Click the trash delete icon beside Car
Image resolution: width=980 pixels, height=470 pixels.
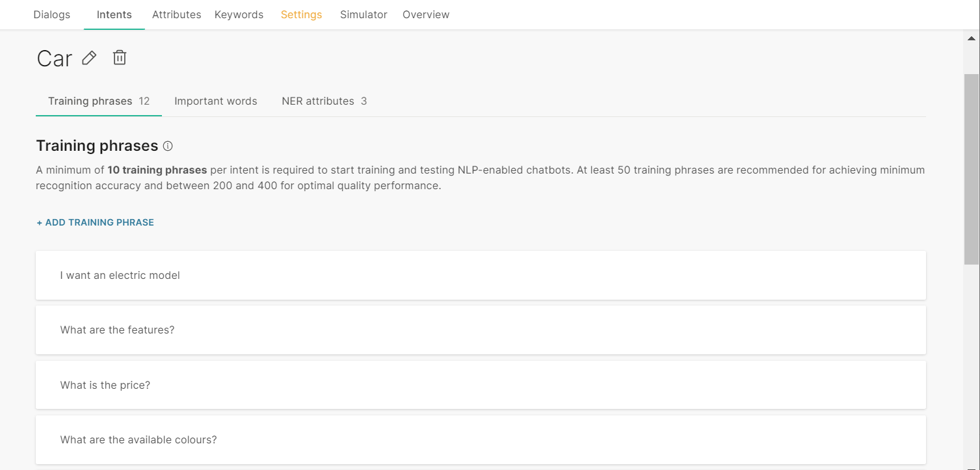tap(119, 58)
